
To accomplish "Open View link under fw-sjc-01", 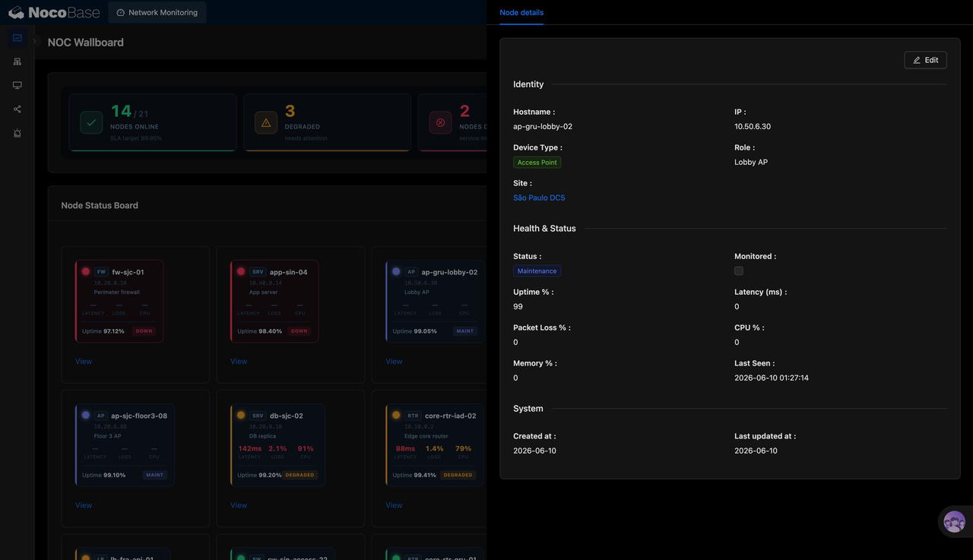I will pos(84,362).
